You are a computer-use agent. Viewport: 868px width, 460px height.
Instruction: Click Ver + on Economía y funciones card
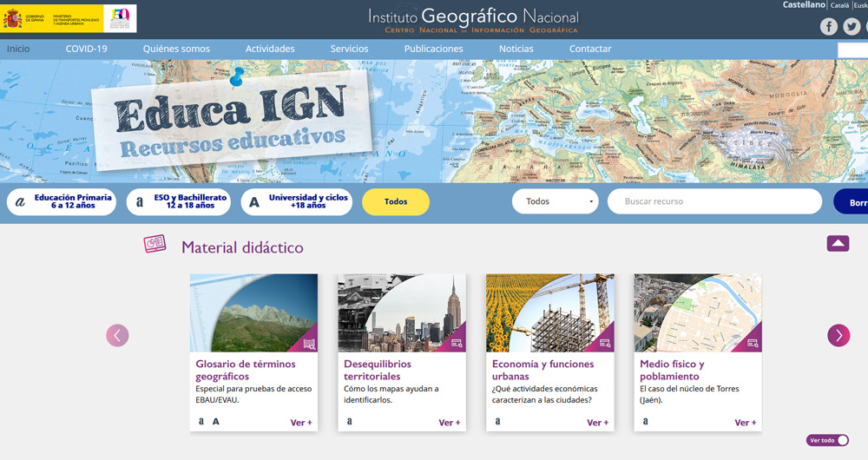598,423
